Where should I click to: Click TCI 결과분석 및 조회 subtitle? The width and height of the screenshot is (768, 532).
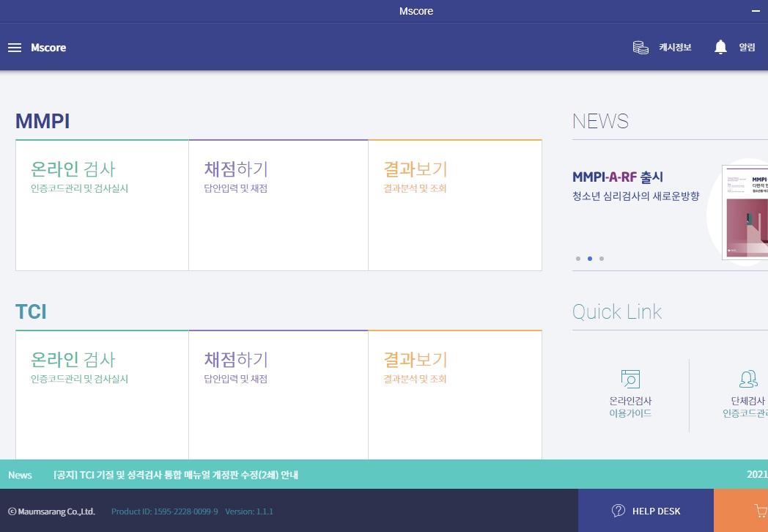415,379
